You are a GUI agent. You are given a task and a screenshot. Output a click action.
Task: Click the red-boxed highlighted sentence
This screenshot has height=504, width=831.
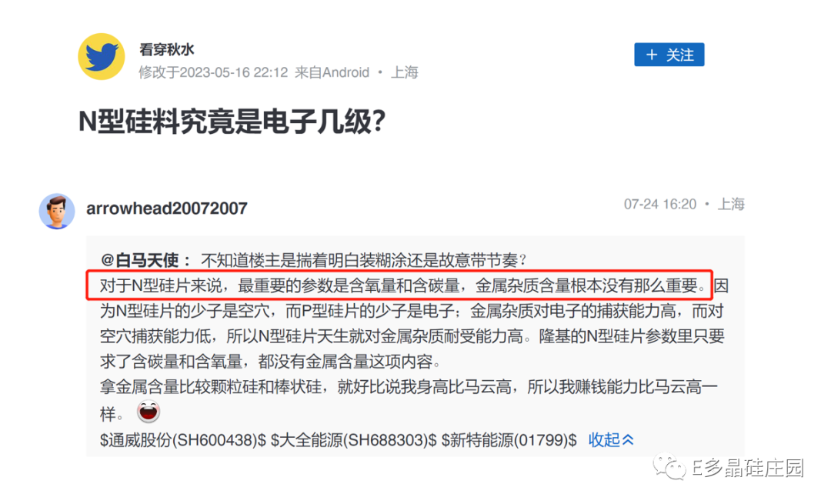pyautogui.click(x=399, y=285)
